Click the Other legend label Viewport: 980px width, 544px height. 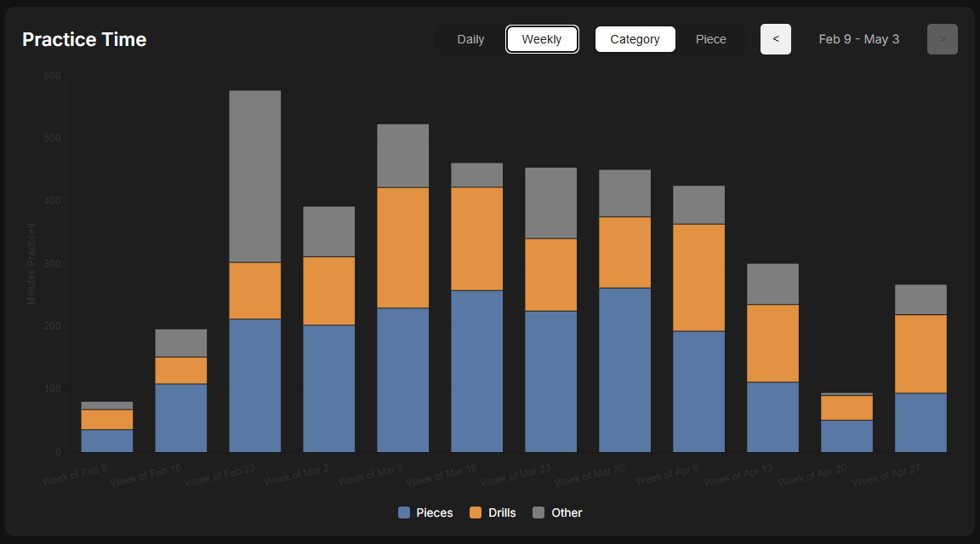567,513
